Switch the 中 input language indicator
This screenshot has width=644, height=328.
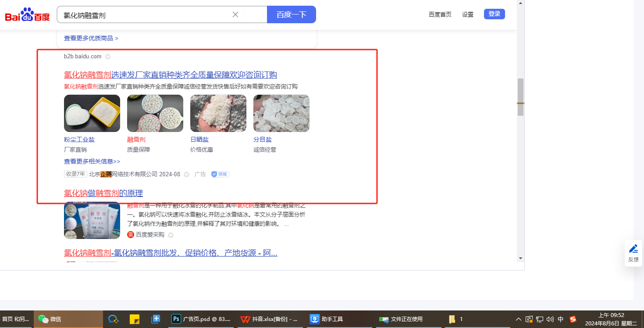pos(561,319)
